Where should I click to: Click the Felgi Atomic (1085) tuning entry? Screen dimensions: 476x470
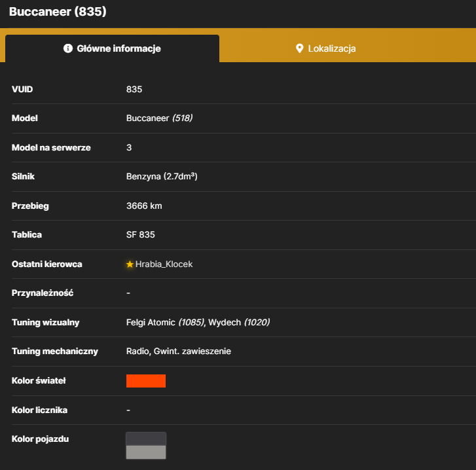point(166,322)
